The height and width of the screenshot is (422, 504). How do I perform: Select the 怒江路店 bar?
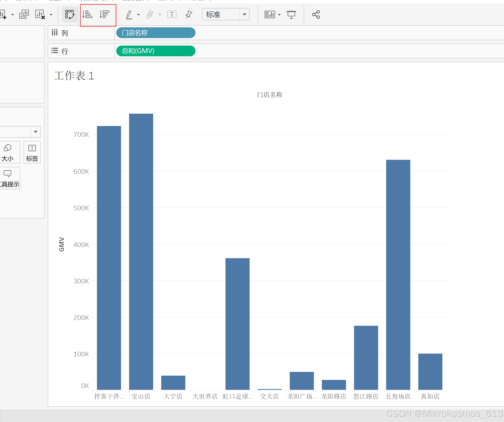pyautogui.click(x=366, y=358)
